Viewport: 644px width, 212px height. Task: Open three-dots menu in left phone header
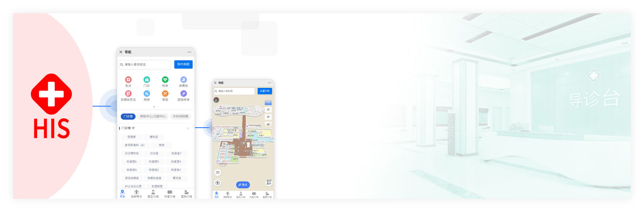coord(189,52)
